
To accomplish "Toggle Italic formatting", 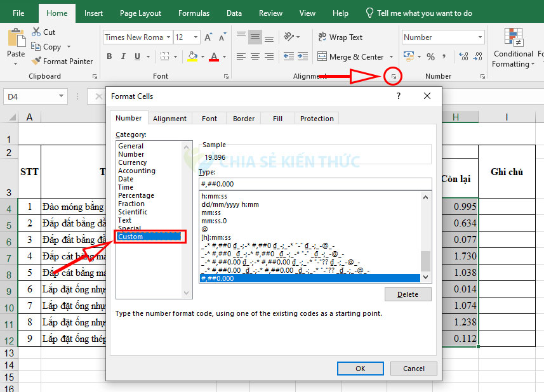I will click(123, 56).
